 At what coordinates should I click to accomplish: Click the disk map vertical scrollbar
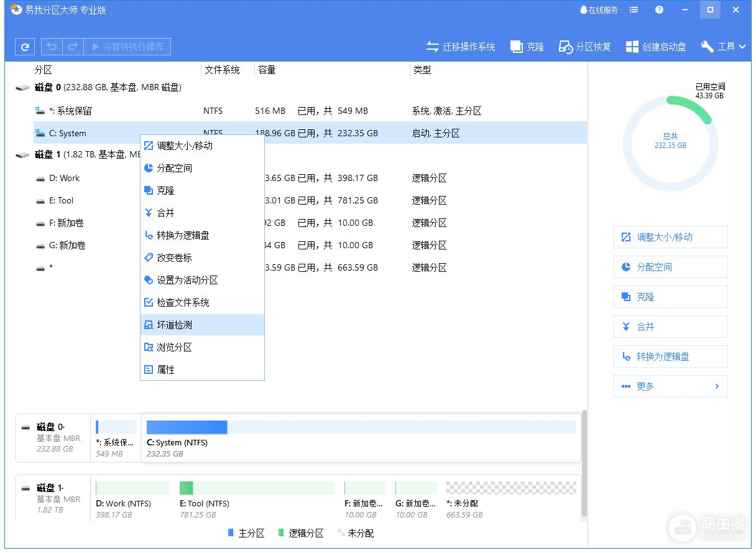pos(584,463)
